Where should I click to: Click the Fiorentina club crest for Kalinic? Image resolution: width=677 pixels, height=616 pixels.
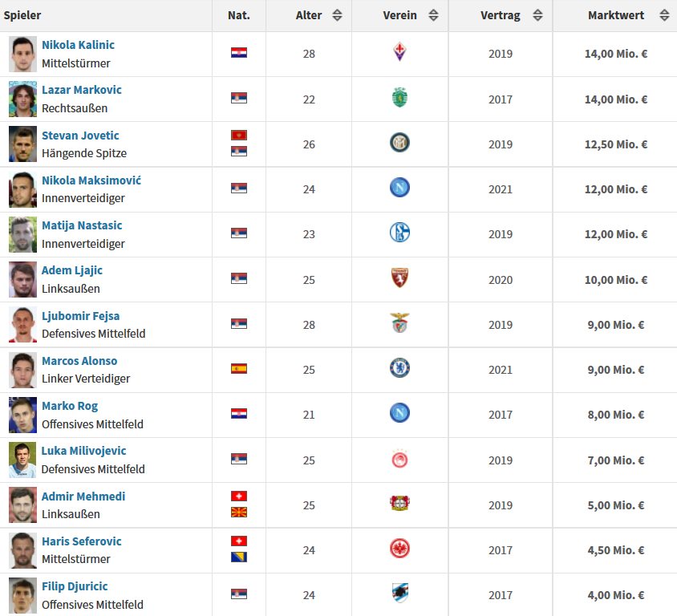pos(399,54)
